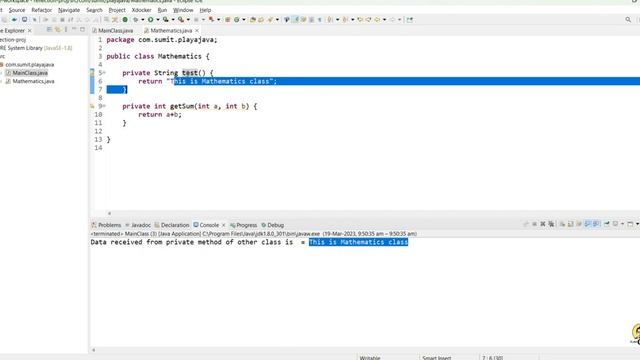Viewport: 640px width, 360px height.
Task: Open the Xdocker menu
Action: [142, 10]
